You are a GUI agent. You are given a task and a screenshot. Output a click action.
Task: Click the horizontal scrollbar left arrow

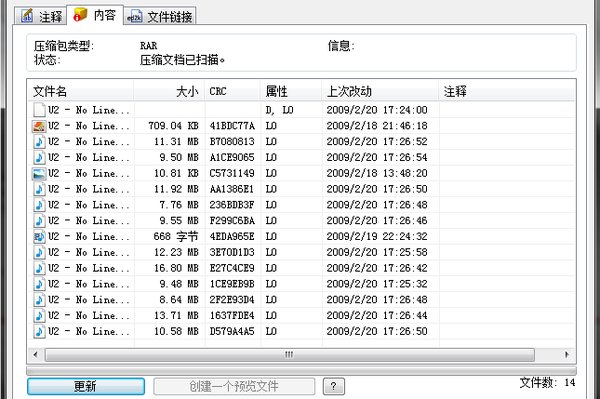pos(36,355)
